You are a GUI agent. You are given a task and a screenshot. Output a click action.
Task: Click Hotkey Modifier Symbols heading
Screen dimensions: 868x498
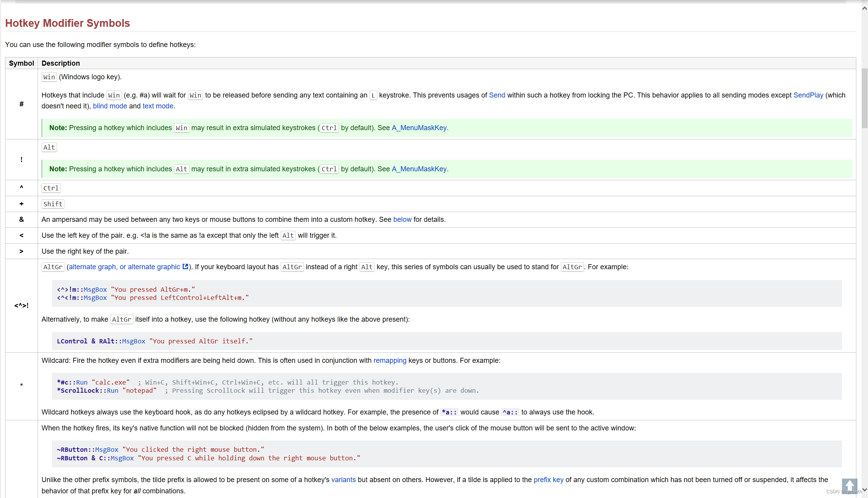click(68, 23)
